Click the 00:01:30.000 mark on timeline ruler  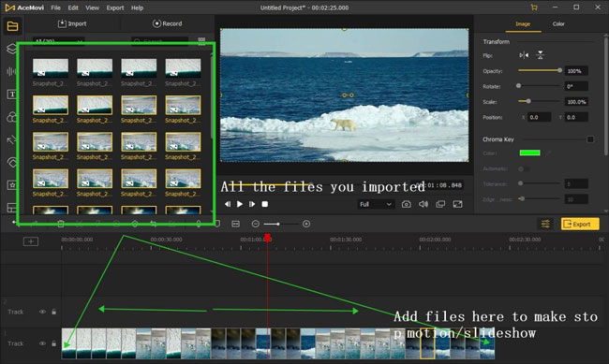pyautogui.click(x=346, y=240)
